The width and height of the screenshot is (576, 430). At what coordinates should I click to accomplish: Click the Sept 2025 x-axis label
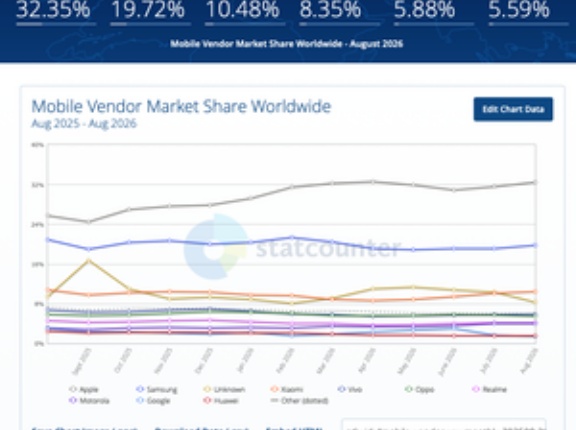tap(82, 361)
